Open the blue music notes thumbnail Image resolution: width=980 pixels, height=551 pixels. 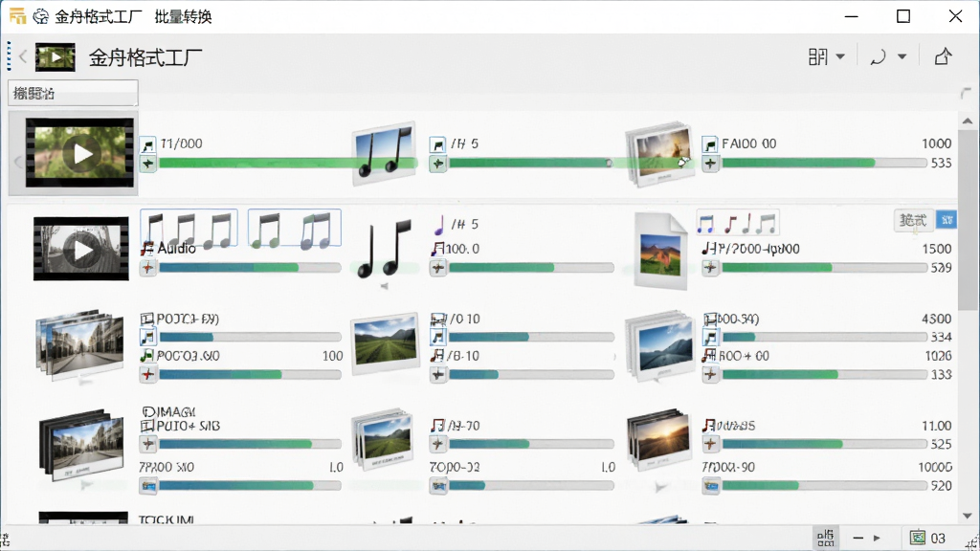pos(384,153)
